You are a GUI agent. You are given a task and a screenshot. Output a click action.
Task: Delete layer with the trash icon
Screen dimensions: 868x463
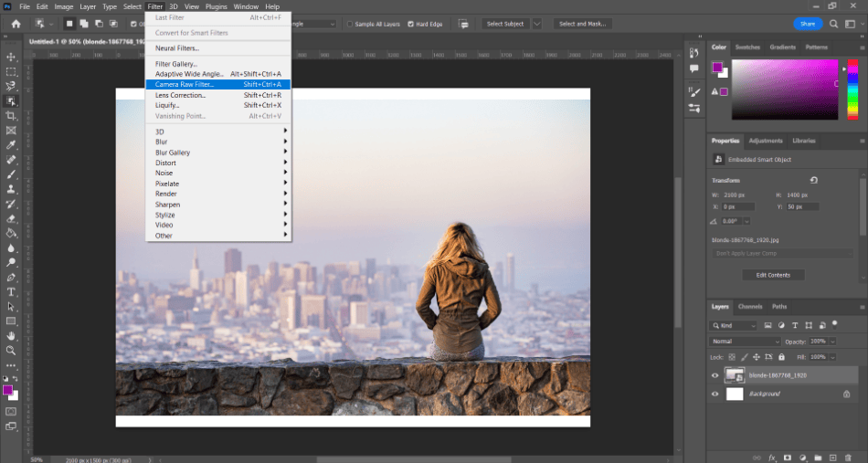click(848, 458)
